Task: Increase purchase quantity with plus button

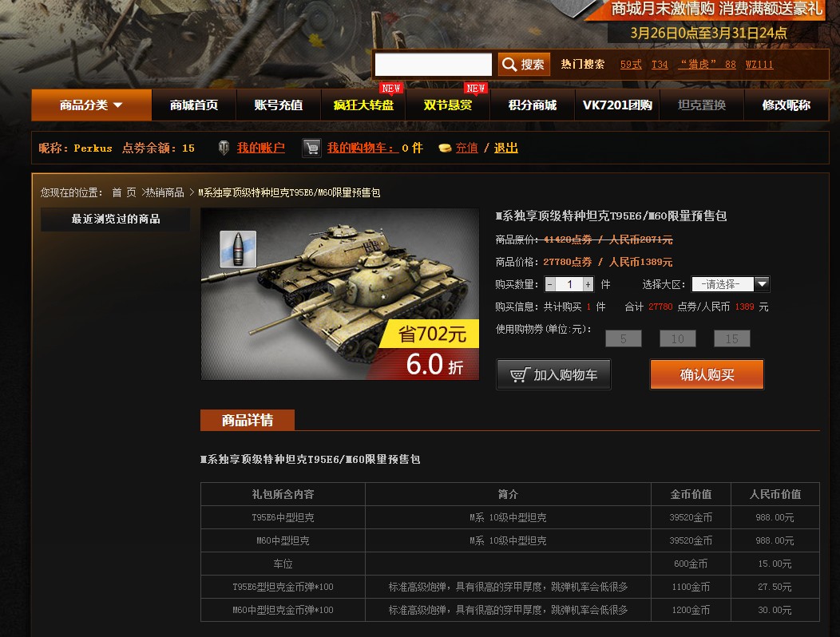Action: 588,284
